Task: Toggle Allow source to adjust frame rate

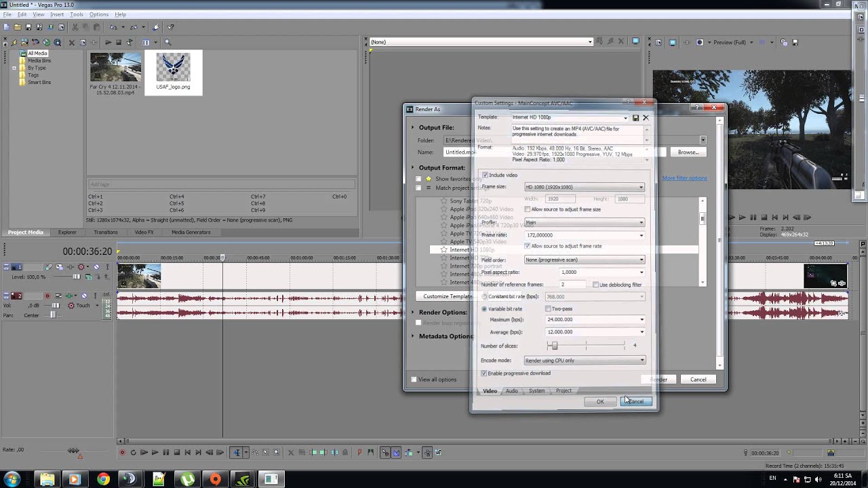Action: click(528, 246)
